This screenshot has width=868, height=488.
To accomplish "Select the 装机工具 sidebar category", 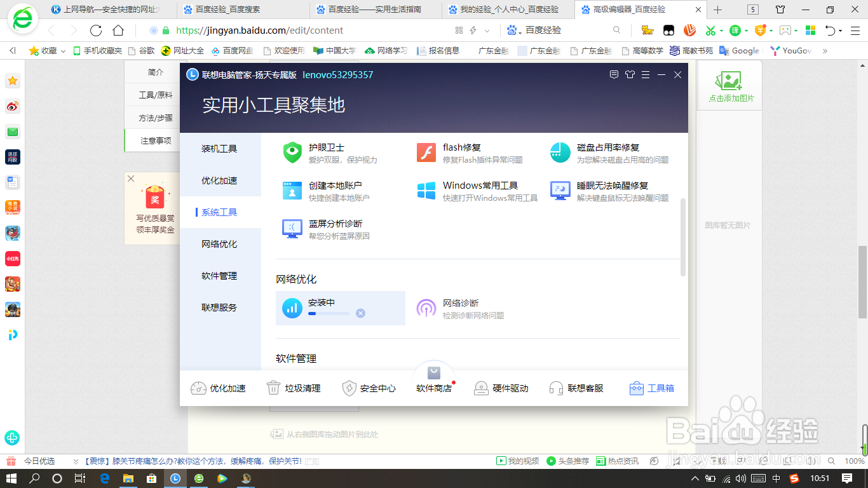I will point(220,149).
